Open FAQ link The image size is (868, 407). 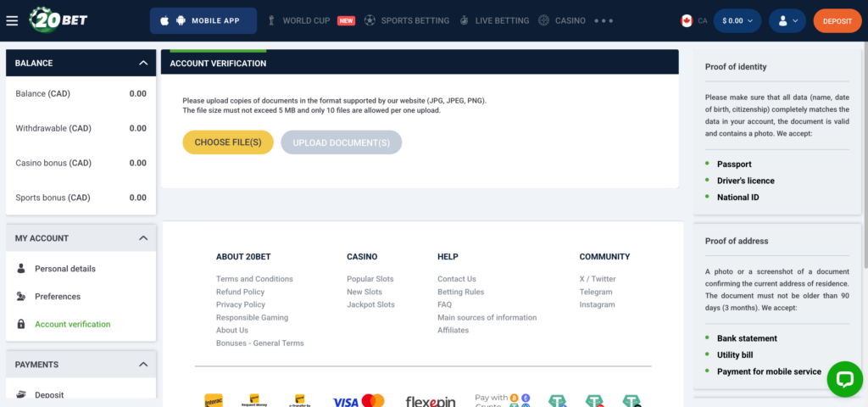coord(444,304)
